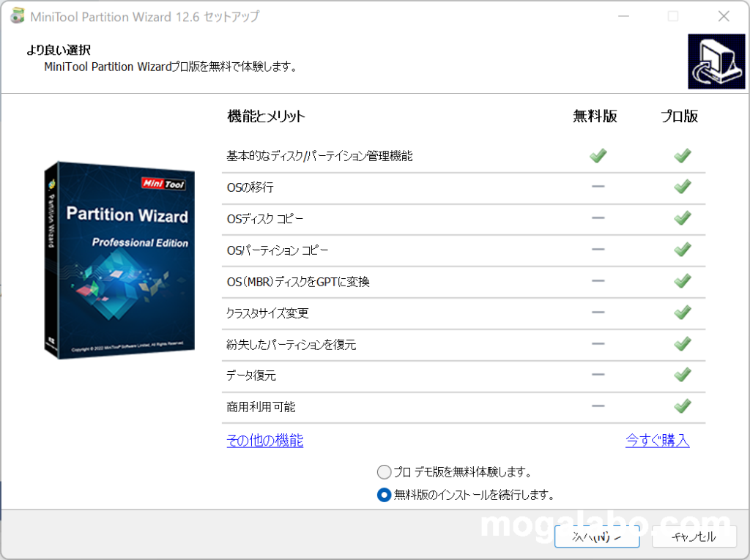Click the Pro checkmark for 商用利用可能
Viewport: 750px width, 560px height.
click(x=683, y=406)
